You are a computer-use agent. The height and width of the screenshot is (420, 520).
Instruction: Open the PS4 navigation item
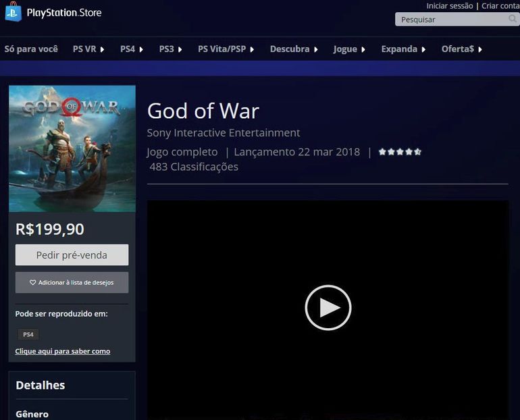click(x=128, y=49)
